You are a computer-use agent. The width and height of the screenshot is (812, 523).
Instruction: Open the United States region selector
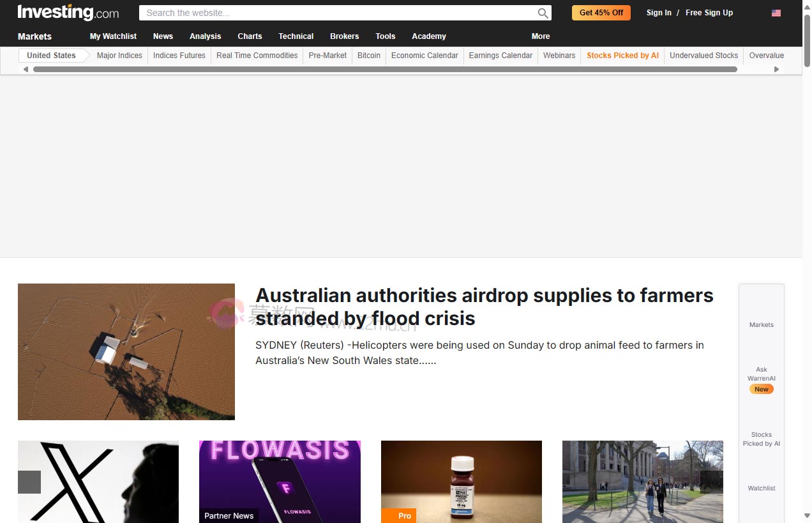[x=51, y=56]
